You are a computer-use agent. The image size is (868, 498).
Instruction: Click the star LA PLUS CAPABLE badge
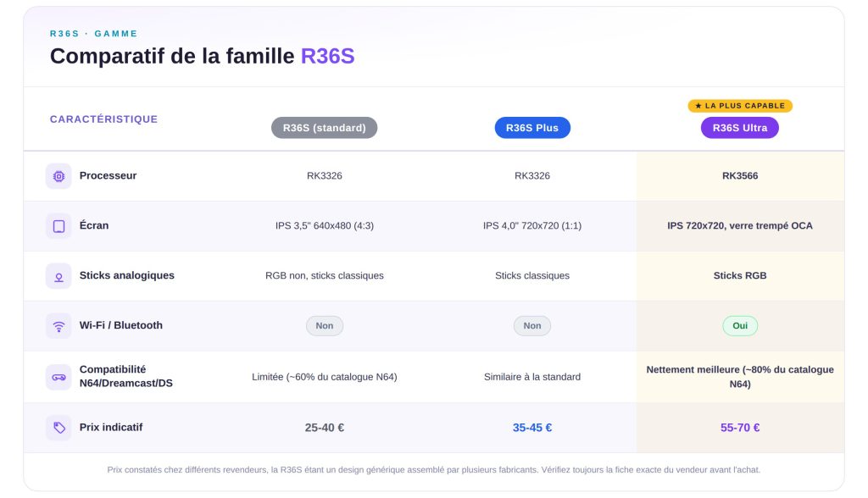pos(740,106)
